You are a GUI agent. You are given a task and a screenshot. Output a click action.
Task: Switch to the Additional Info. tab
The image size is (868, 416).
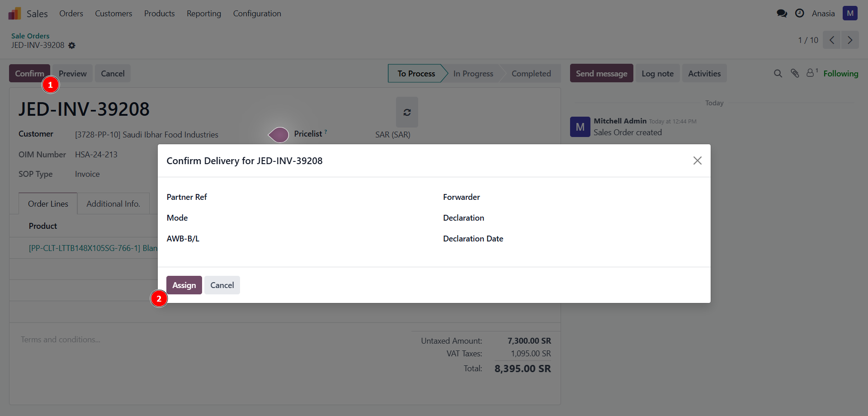pyautogui.click(x=113, y=204)
